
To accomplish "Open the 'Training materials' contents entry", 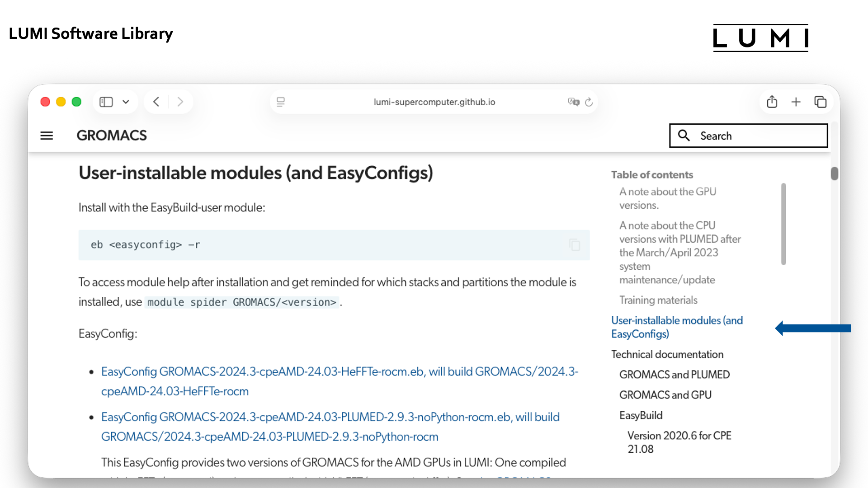I will point(658,300).
